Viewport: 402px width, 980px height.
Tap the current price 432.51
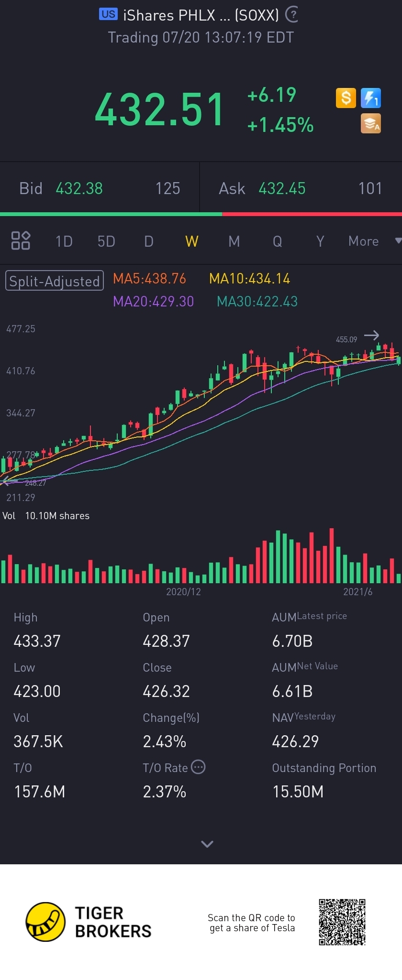[x=159, y=110]
